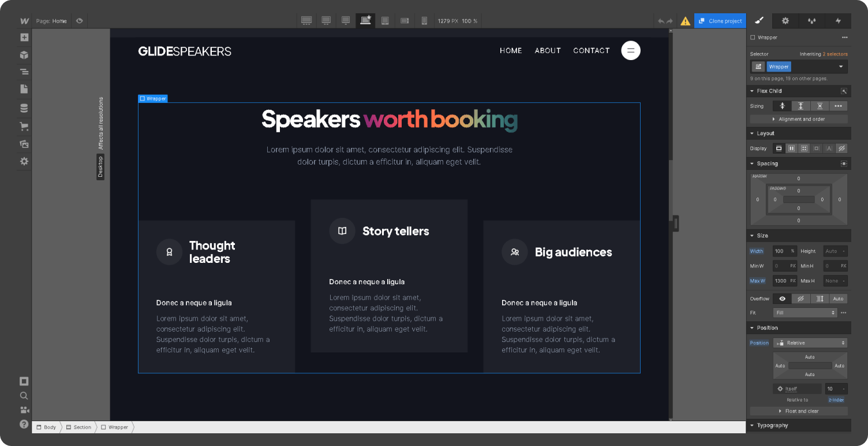Select the tablet breakpoint icon
This screenshot has height=446, width=868.
click(385, 21)
